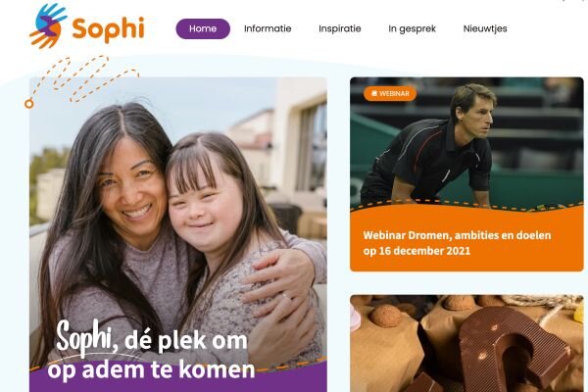Go to the Inspiratie page

pyautogui.click(x=340, y=28)
